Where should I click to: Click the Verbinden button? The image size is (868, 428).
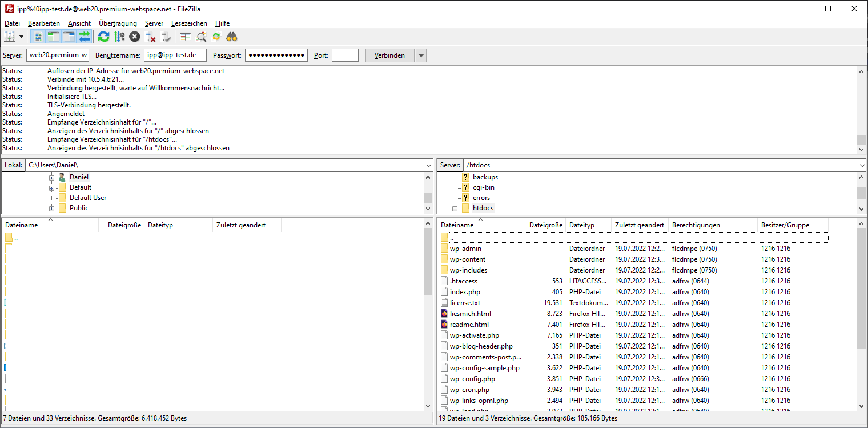coord(389,55)
